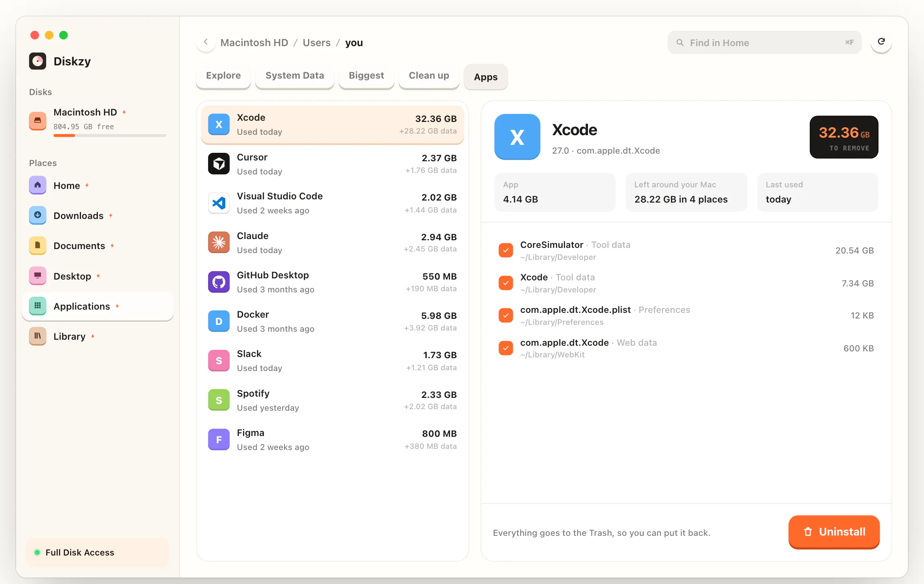
Task: Click the Slack app icon
Action: click(x=219, y=361)
